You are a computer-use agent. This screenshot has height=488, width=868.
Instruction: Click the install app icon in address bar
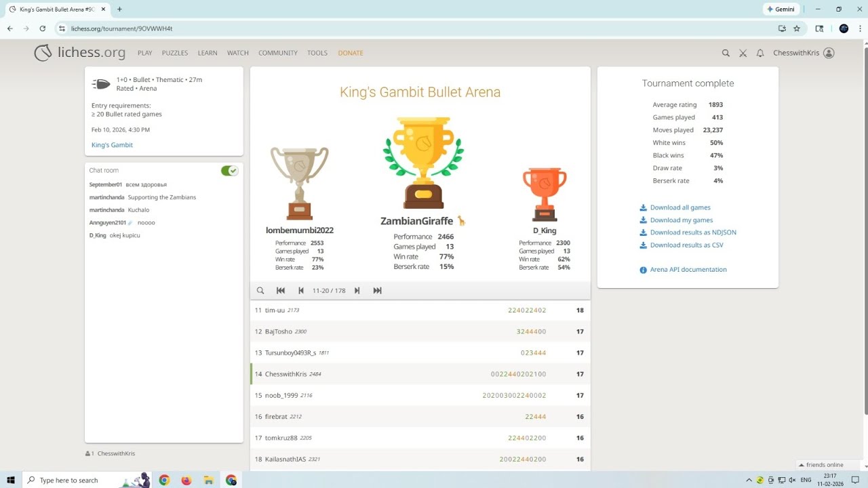782,28
